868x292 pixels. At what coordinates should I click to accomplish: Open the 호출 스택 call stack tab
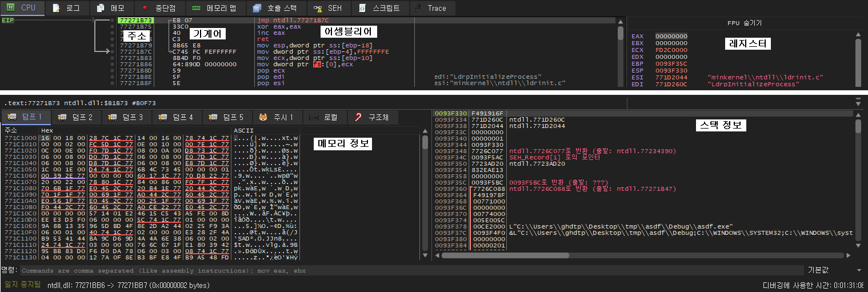tap(277, 8)
